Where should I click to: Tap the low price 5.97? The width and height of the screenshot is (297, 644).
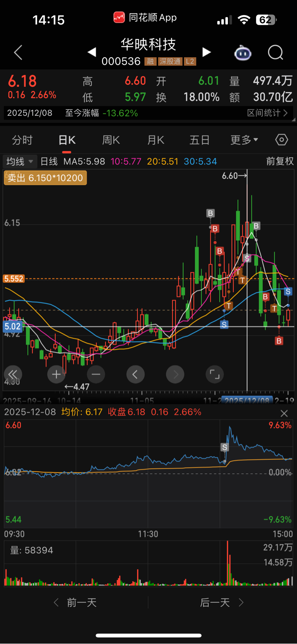point(135,97)
